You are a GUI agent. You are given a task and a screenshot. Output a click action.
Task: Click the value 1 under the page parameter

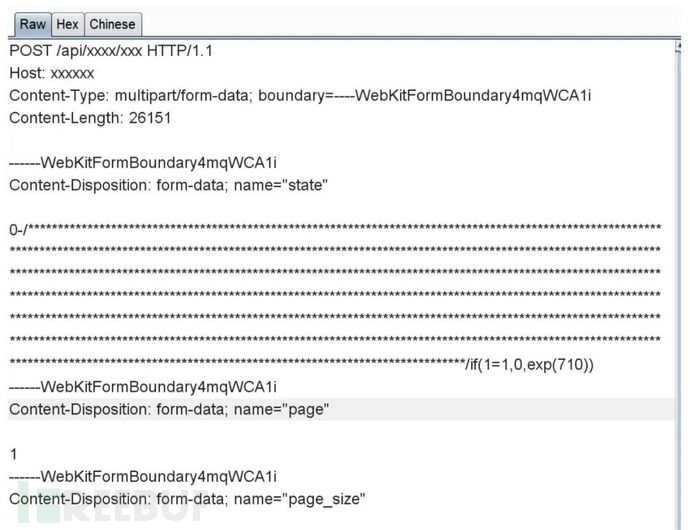(x=14, y=454)
